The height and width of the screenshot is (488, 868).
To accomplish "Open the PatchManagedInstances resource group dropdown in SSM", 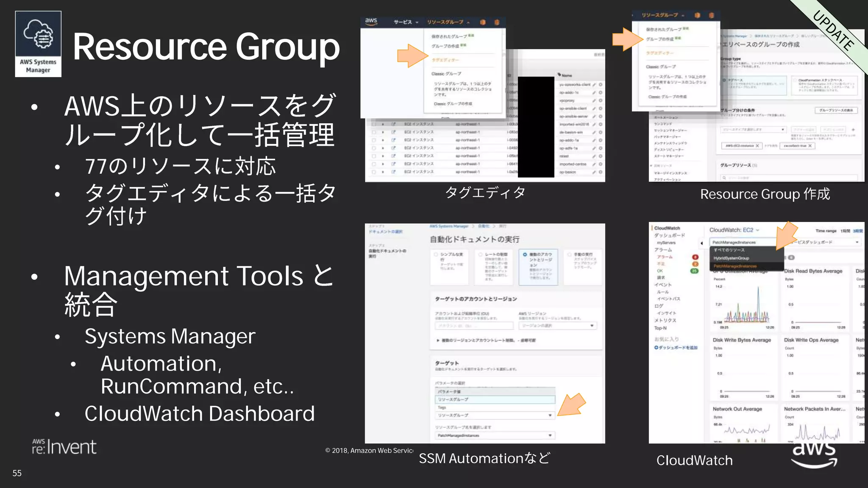I will tap(495, 435).
